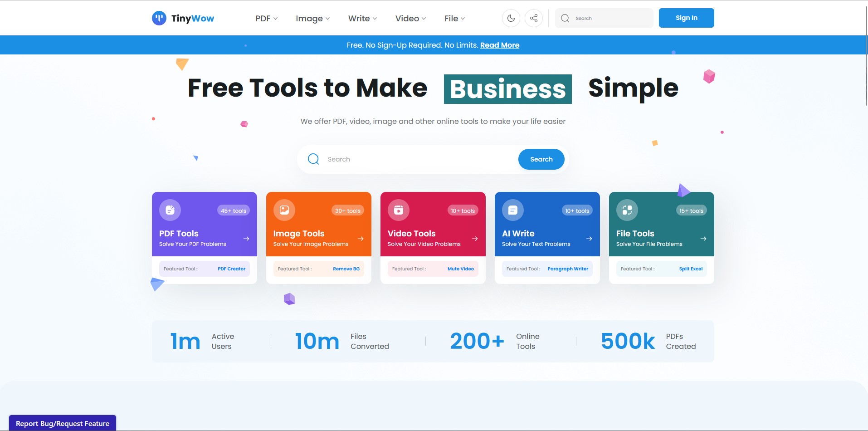
Task: Click the PDF Tools document icon
Action: click(170, 210)
